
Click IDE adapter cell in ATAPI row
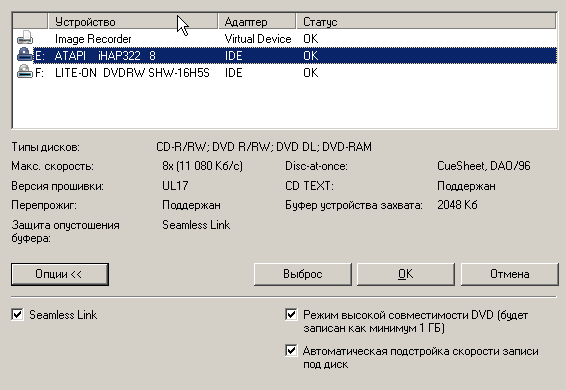click(x=234, y=56)
